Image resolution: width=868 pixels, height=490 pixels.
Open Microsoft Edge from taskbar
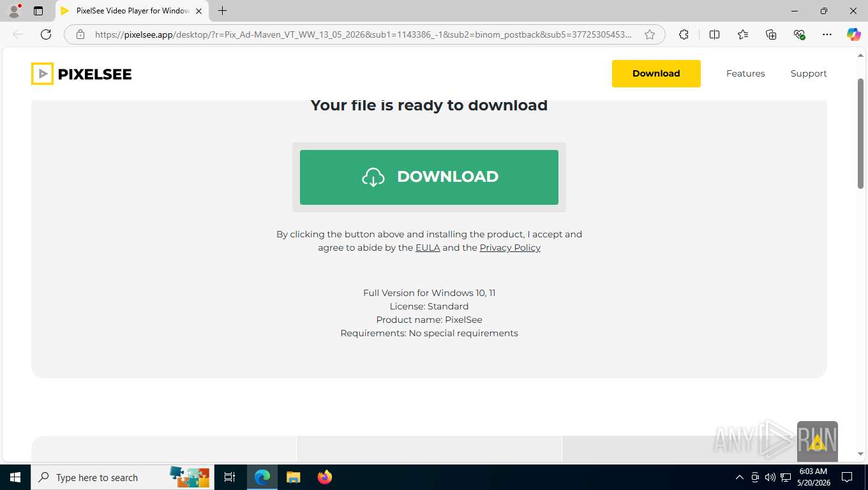point(262,477)
